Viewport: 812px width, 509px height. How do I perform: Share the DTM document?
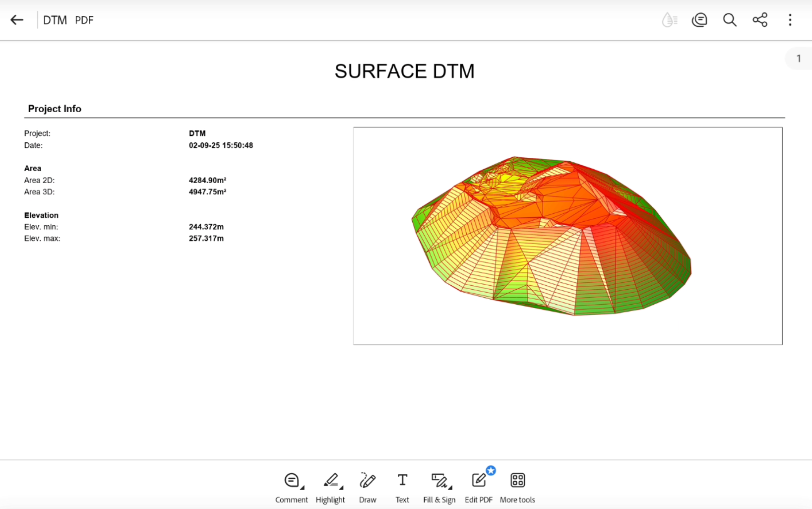[760, 20]
